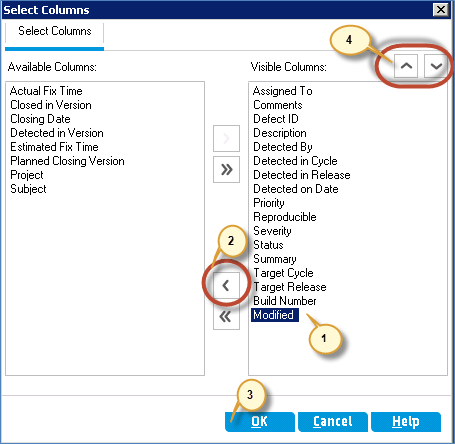The height and width of the screenshot is (444, 455).
Task: Confirm with the OK button
Action: (x=260, y=422)
